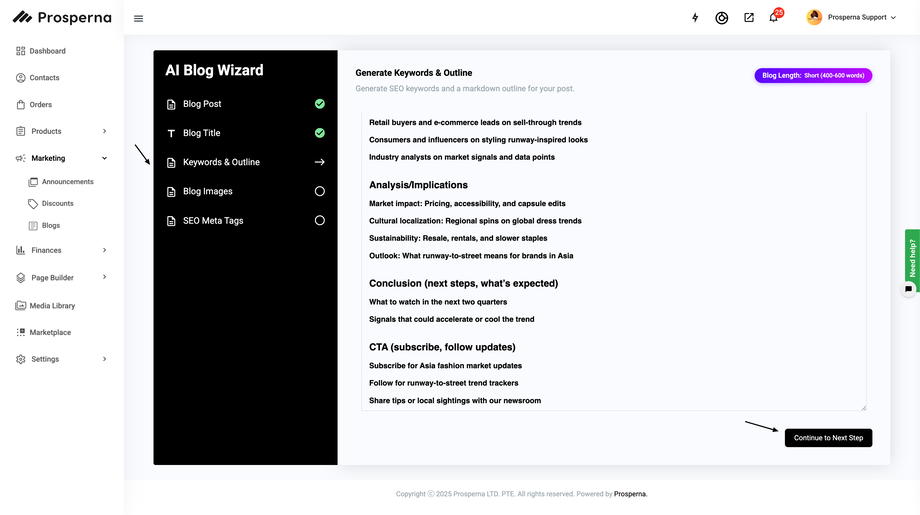Click the SEO Meta Tags step circle
The image size is (920, 515).
point(320,220)
